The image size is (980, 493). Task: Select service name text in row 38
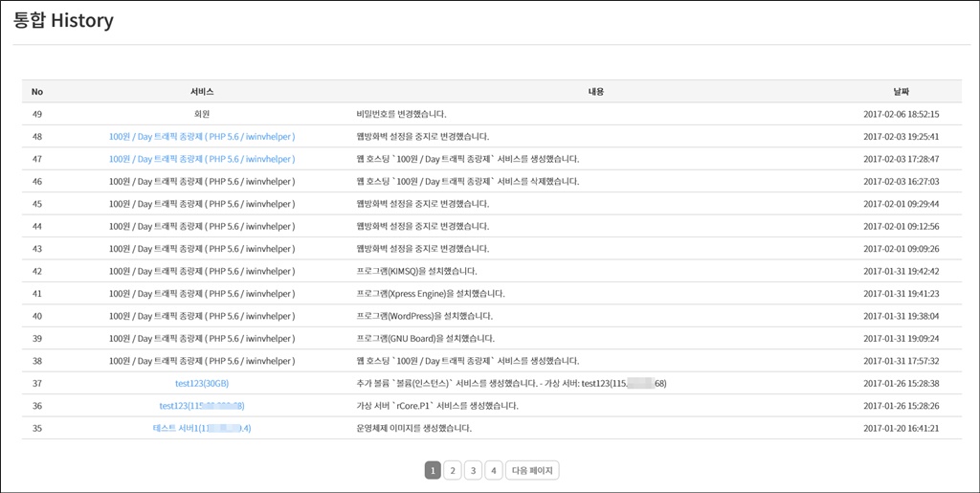(202, 361)
